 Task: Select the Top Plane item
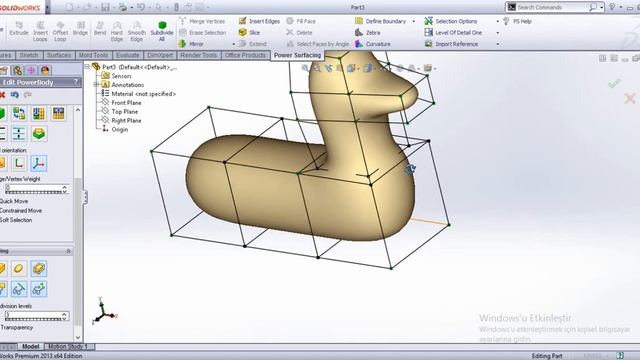(x=120, y=112)
